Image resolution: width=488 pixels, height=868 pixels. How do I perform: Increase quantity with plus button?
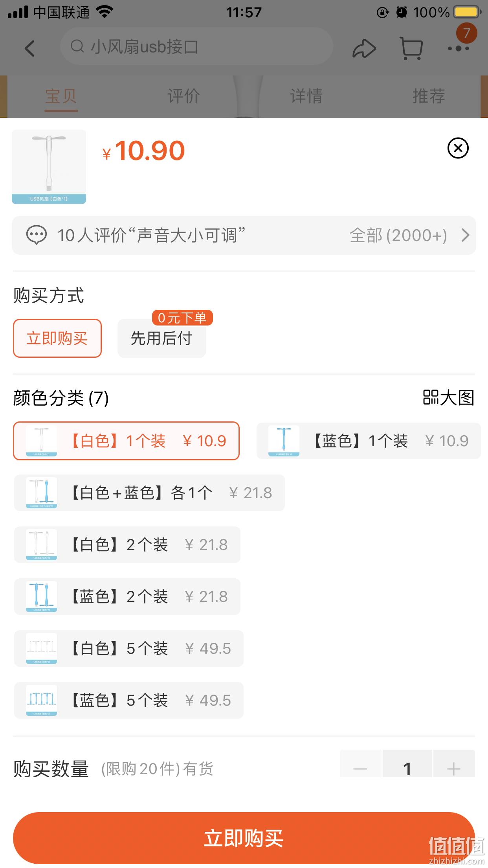click(x=454, y=769)
